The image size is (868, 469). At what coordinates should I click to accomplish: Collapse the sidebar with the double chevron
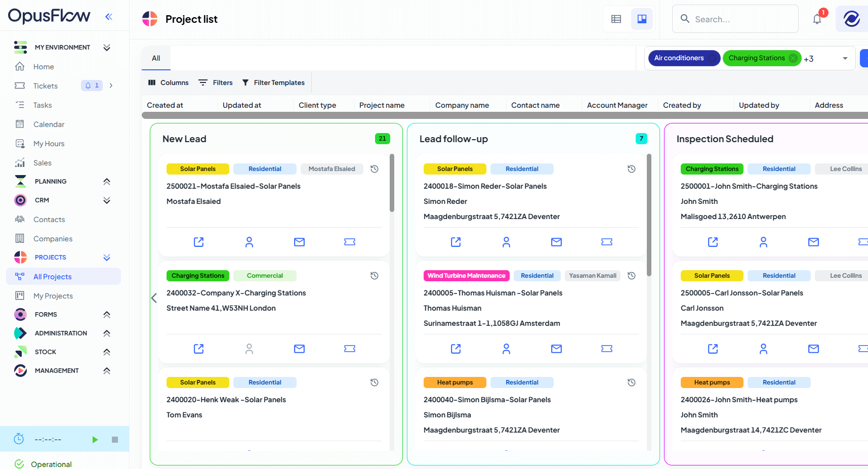[108, 17]
